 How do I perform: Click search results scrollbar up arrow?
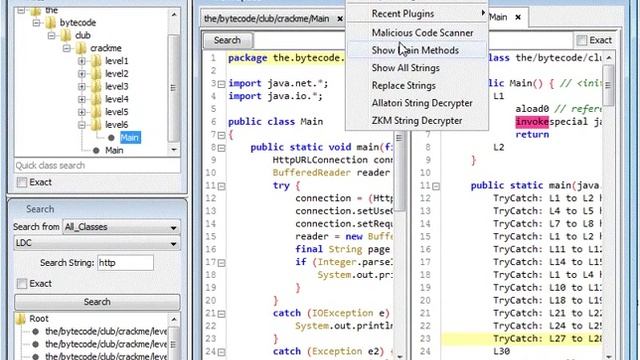coord(174,319)
